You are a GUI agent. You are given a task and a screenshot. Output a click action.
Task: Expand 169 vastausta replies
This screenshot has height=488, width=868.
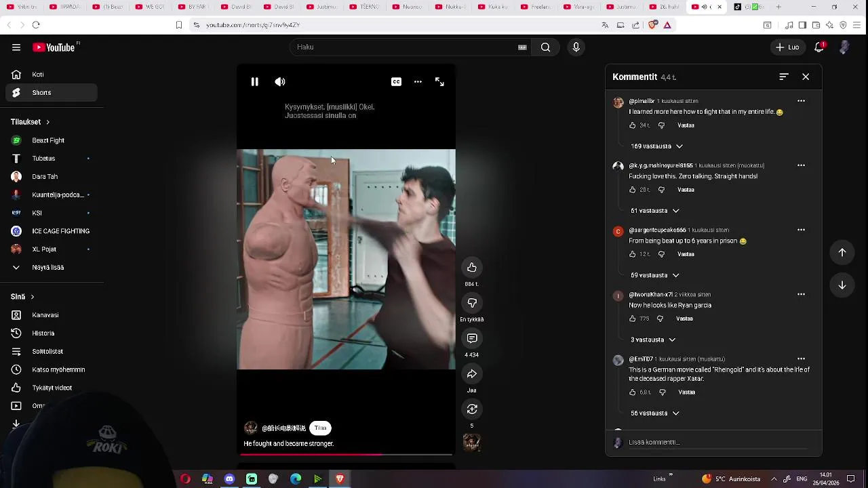tap(656, 146)
